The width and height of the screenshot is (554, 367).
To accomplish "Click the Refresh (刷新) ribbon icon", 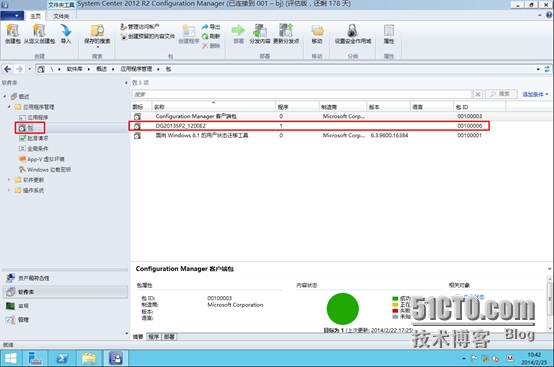I will point(211,36).
